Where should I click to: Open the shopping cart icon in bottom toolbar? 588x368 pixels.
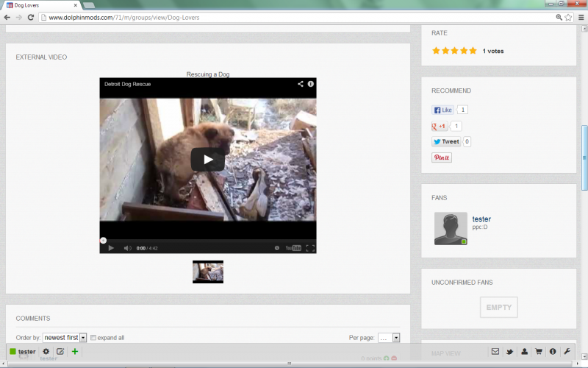click(539, 352)
